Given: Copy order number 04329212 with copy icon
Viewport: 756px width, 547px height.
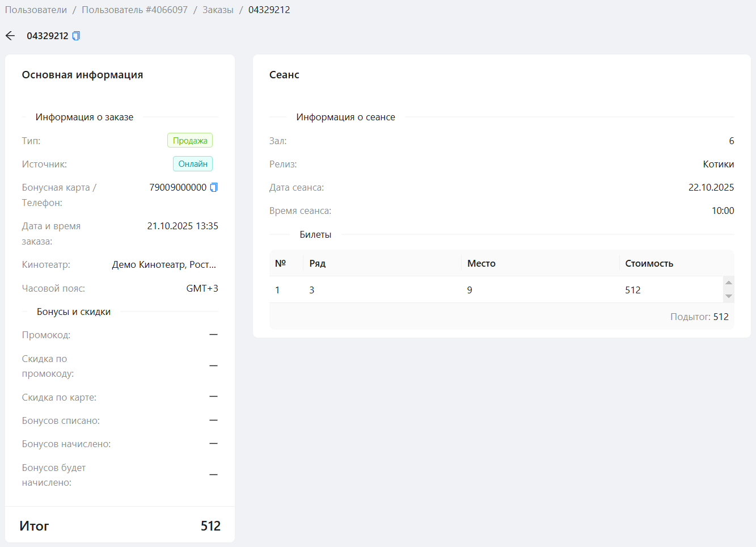Looking at the screenshot, I should pos(76,36).
